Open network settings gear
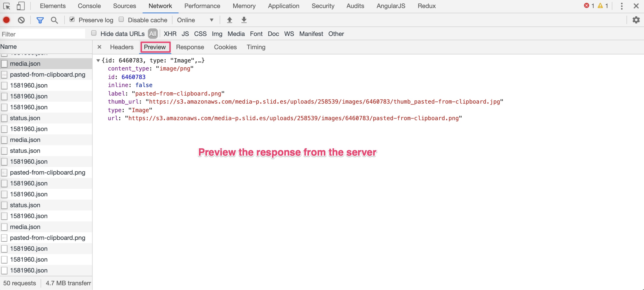 pos(636,20)
